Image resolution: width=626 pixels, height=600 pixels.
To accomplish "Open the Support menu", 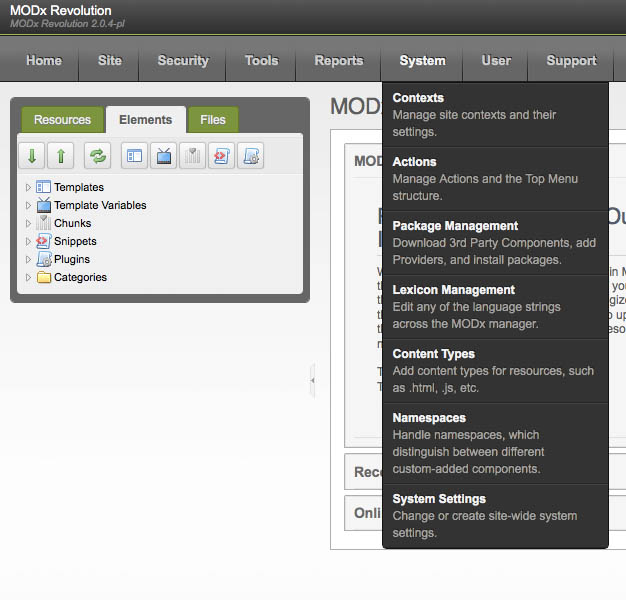I will 571,60.
